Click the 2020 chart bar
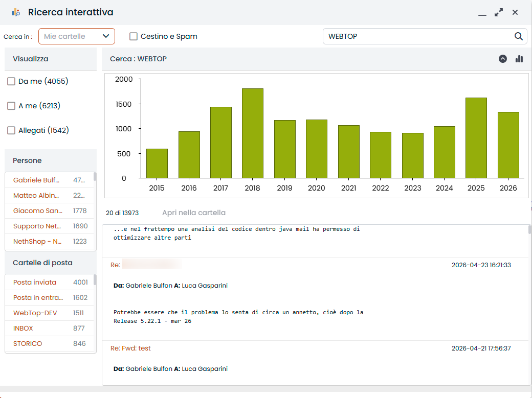The height and width of the screenshot is (398, 532). coord(317,149)
